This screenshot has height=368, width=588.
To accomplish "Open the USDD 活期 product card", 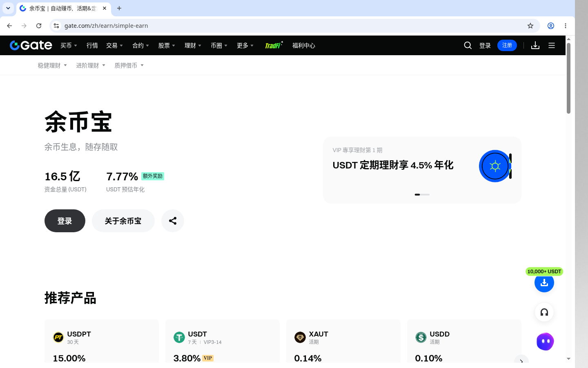I will point(464,341).
